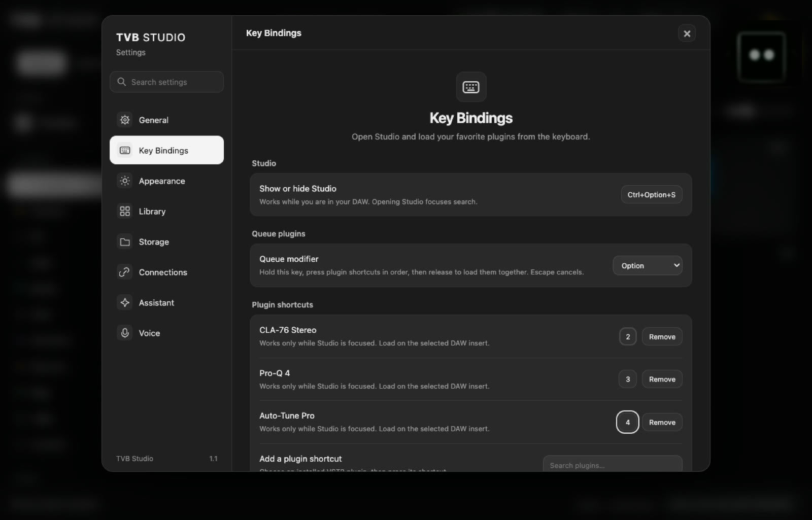This screenshot has width=812, height=520.
Task: Click the magnifier icon in Search settings
Action: coord(121,82)
